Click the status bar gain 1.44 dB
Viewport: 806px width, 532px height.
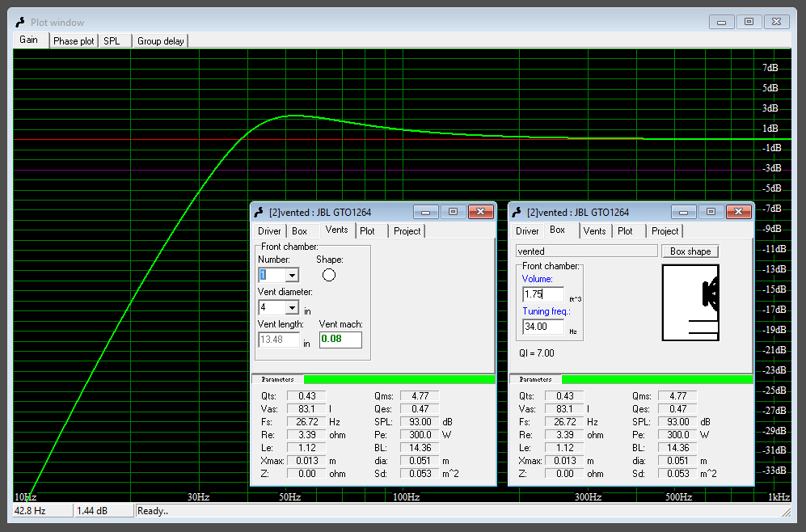point(104,511)
